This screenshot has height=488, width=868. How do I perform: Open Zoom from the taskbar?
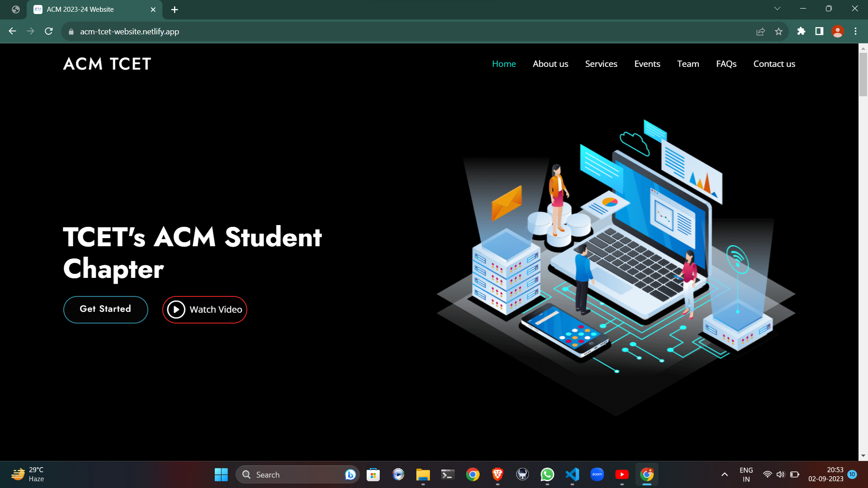point(597,475)
